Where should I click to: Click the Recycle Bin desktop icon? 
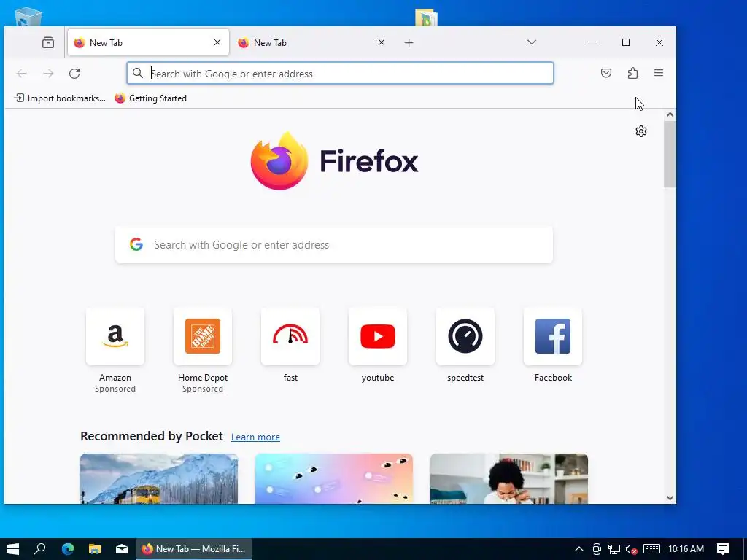click(28, 17)
